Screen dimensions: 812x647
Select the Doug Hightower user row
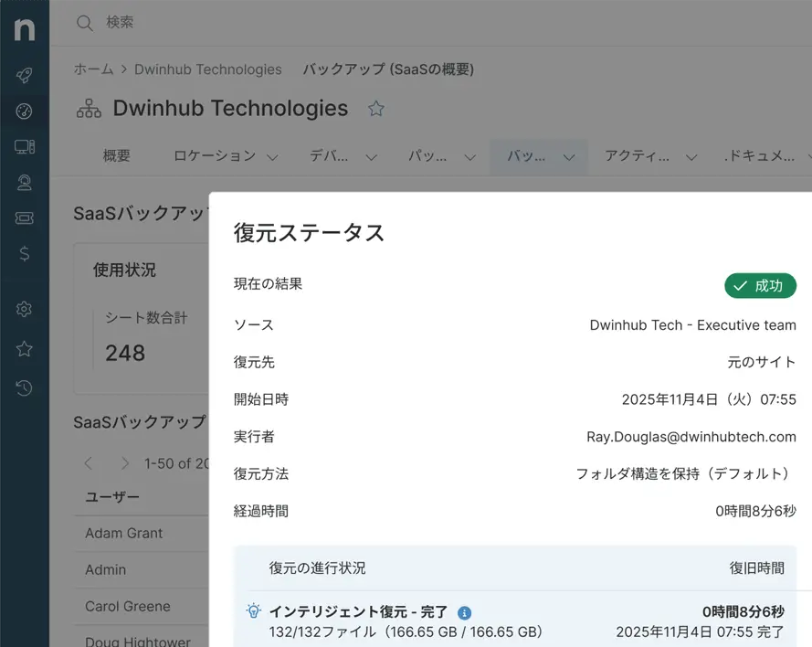click(142, 637)
